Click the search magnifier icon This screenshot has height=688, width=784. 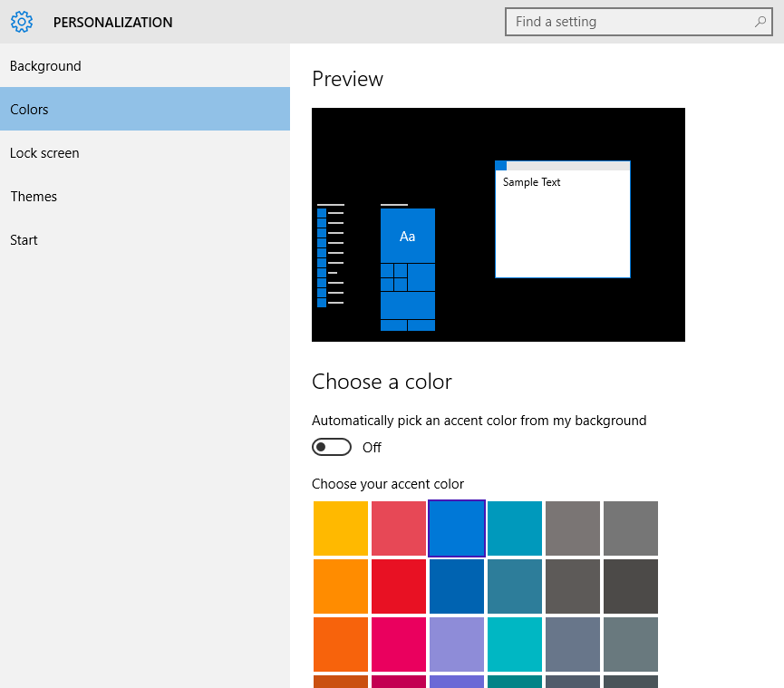pos(760,22)
